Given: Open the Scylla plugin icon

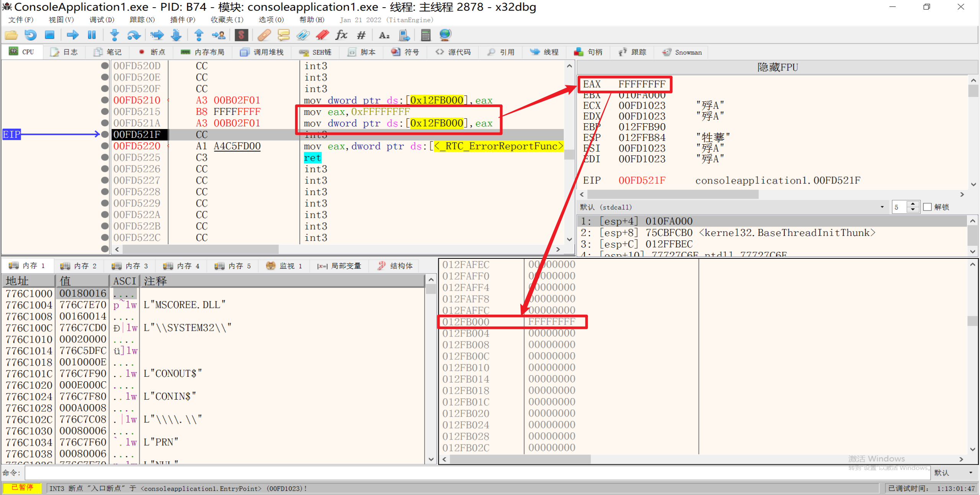Looking at the screenshot, I should pos(241,35).
